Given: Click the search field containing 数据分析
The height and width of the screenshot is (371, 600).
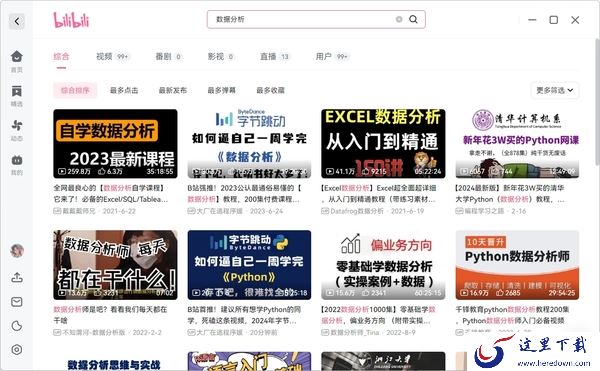Looking at the screenshot, I should [316, 19].
